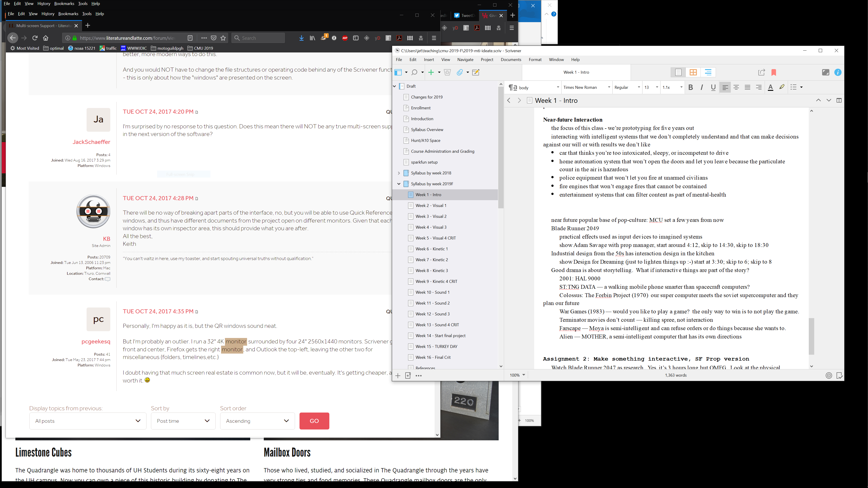This screenshot has width=868, height=488.
Task: Open text color control with red A
Action: tap(770, 87)
